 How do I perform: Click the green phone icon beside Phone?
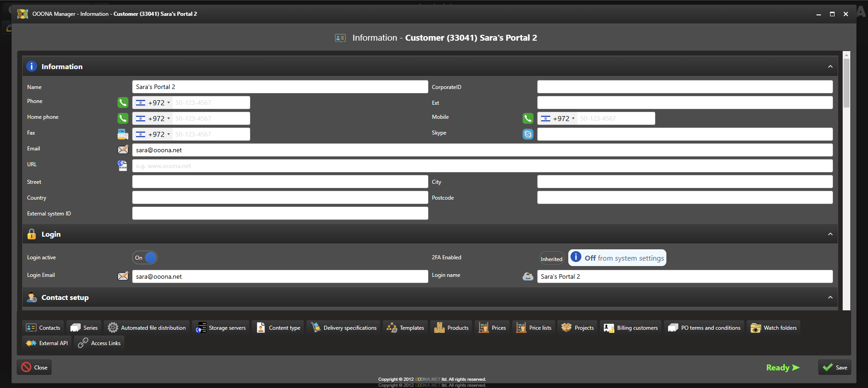click(x=123, y=103)
